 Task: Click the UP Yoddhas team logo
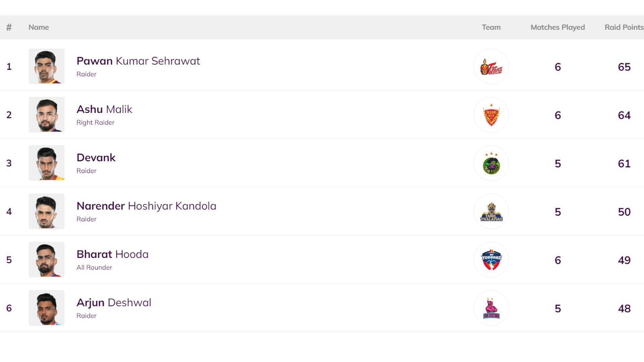pos(491,259)
